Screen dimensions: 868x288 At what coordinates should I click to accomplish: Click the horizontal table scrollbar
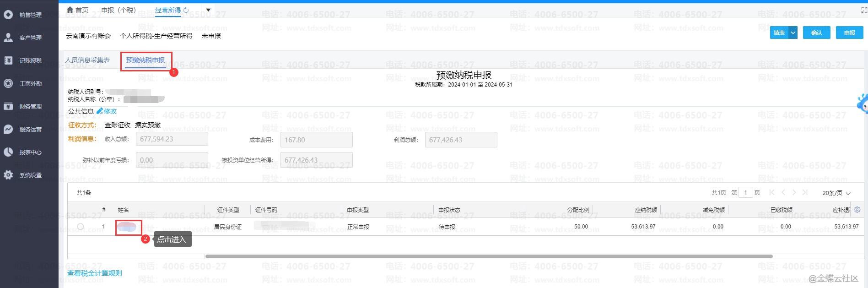(x=488, y=256)
